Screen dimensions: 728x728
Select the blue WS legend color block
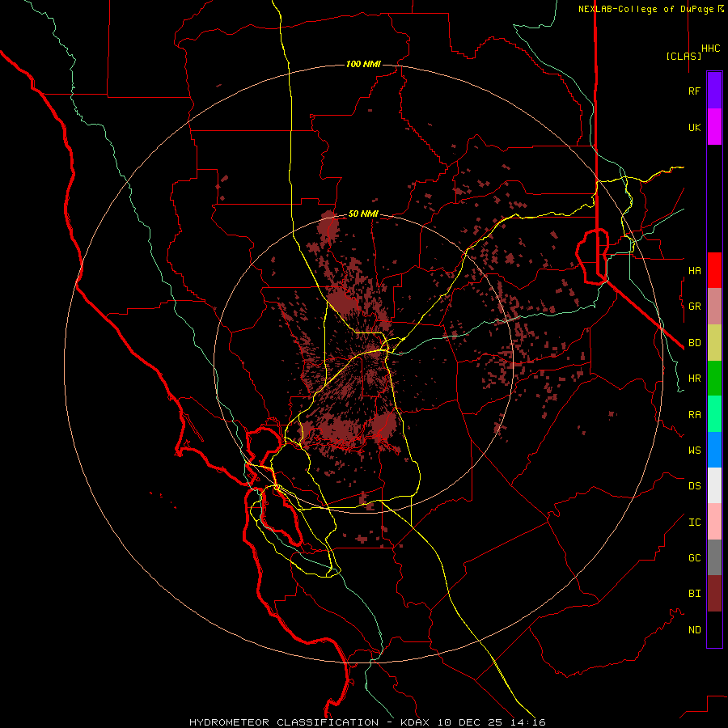point(714,450)
